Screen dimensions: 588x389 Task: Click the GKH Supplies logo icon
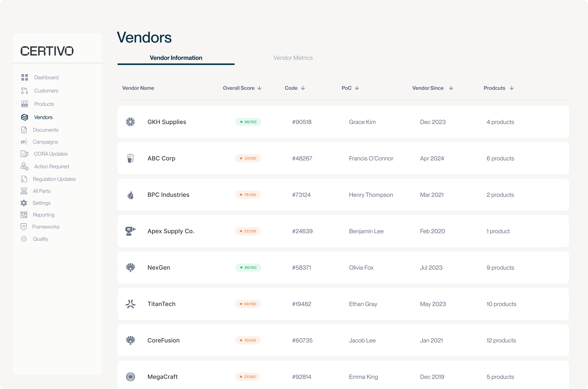(130, 122)
